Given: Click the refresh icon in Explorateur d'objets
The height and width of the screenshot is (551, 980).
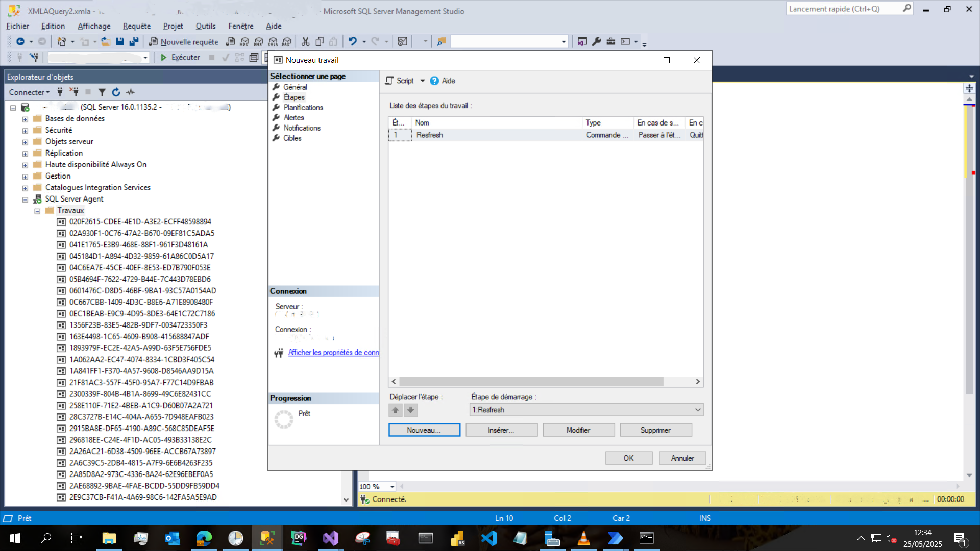Looking at the screenshot, I should click(x=116, y=92).
